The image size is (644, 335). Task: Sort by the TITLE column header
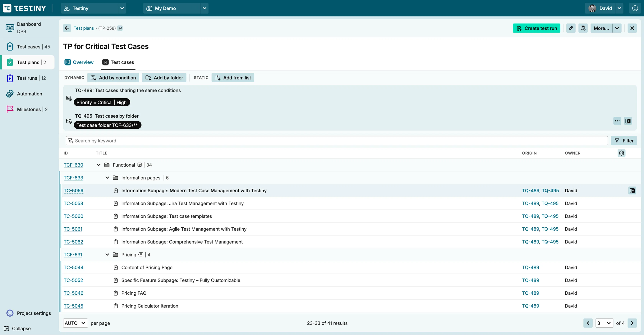click(102, 153)
